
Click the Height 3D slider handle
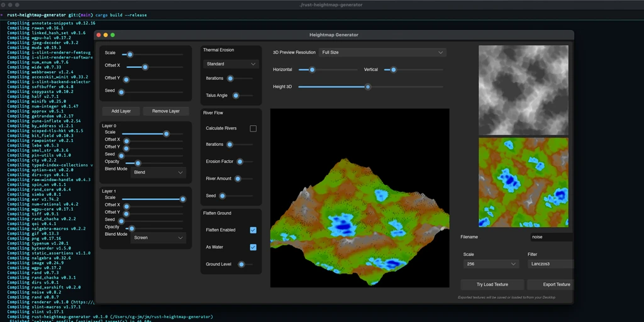pos(368,87)
